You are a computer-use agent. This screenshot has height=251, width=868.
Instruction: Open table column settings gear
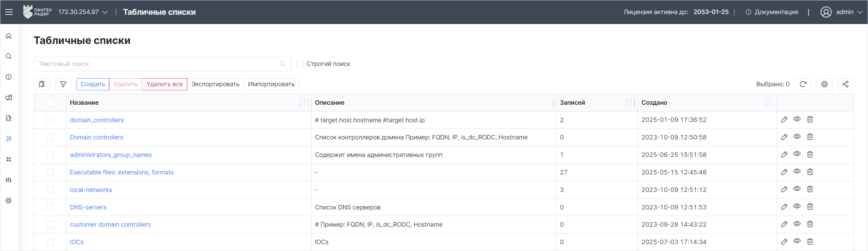[x=824, y=84]
